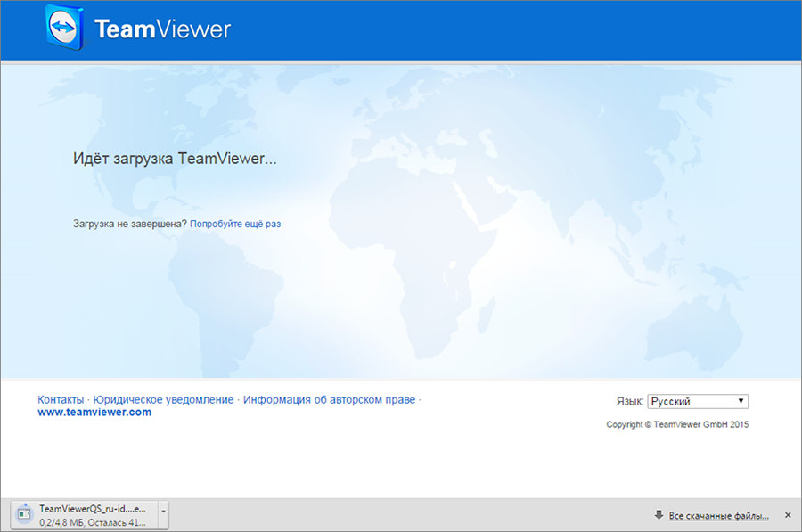Click the download arrow icon in downloads bar

click(659, 514)
